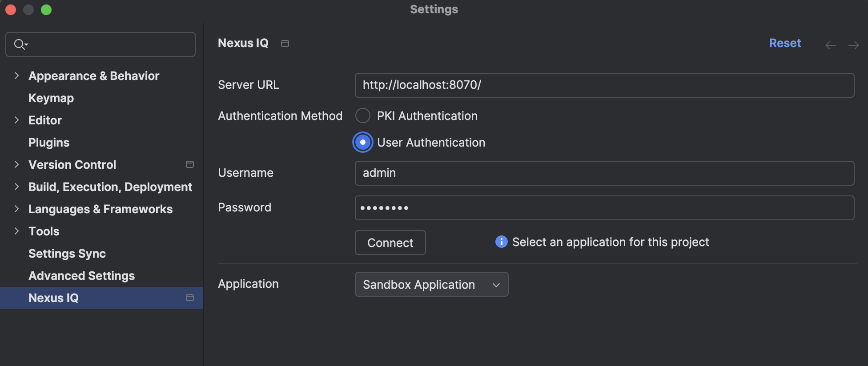
Task: Expand Languages & Frameworks chevron
Action: click(x=16, y=209)
